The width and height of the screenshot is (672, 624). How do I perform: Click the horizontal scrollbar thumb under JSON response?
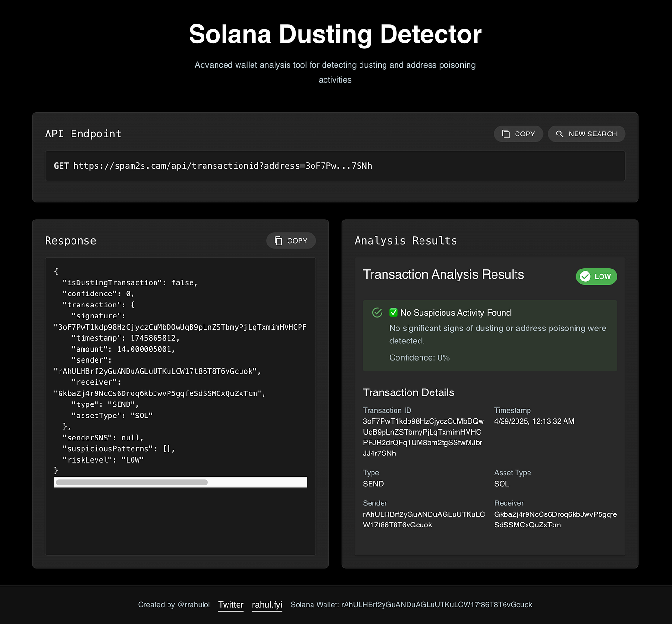coord(132,482)
